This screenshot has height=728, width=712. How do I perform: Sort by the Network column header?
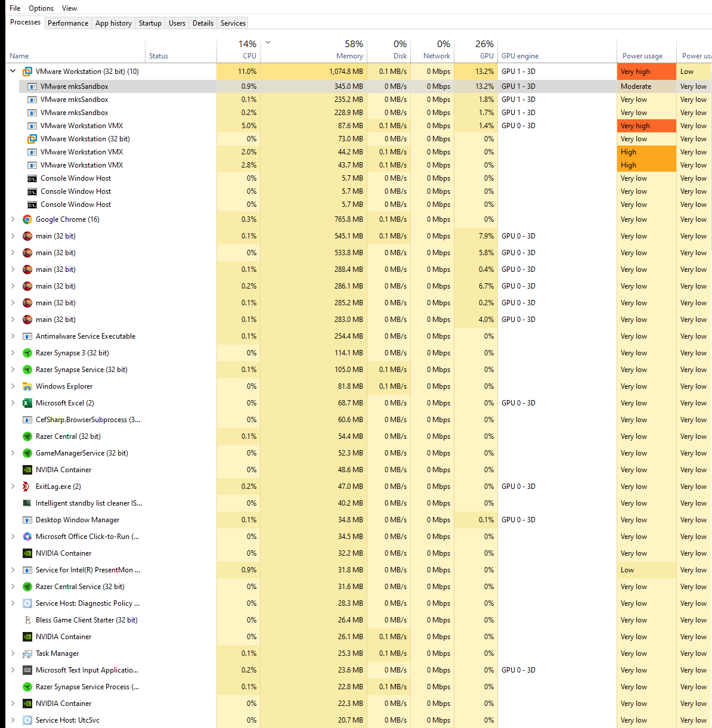point(432,50)
